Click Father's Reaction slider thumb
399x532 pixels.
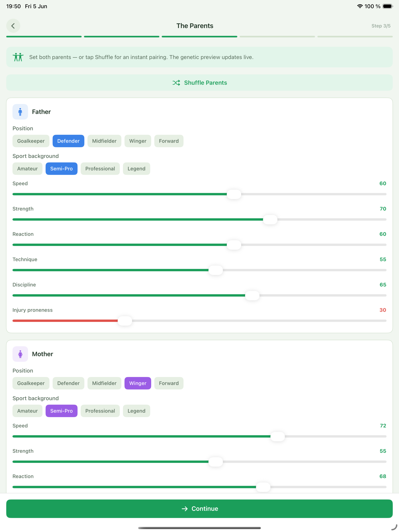coord(234,245)
